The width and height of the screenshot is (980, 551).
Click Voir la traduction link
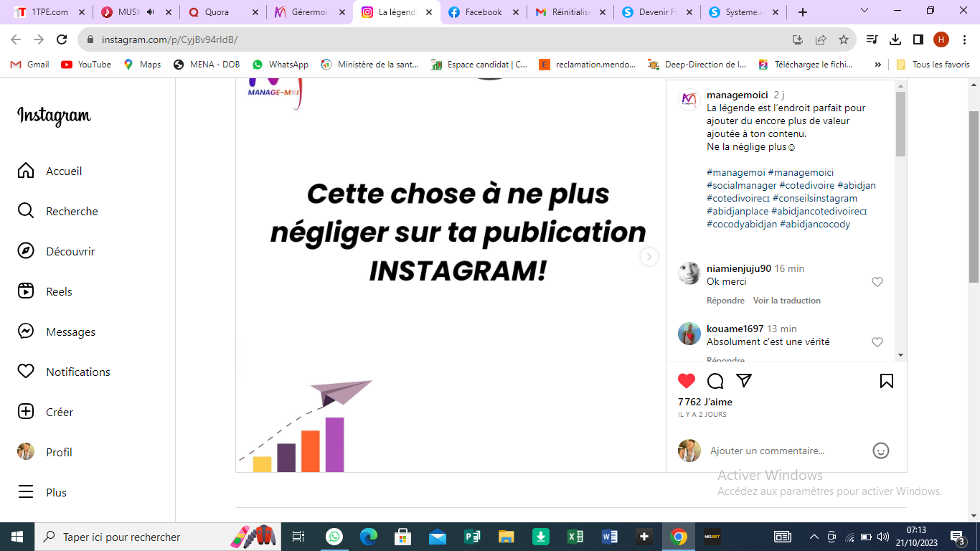[786, 301]
